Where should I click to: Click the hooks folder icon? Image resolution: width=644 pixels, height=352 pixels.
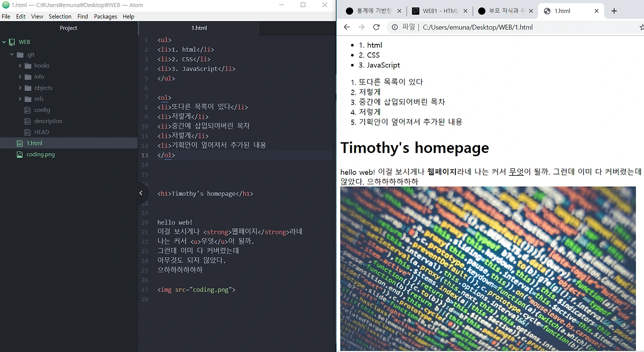[28, 65]
